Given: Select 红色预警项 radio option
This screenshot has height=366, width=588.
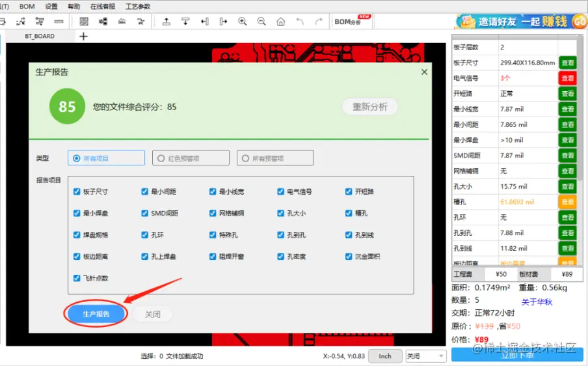Looking at the screenshot, I should [191, 158].
